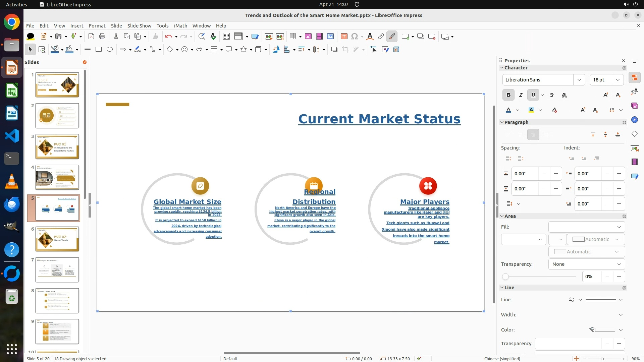Image resolution: width=644 pixels, height=362 pixels.
Task: Toggle Bold formatting in Properties
Action: 508,95
